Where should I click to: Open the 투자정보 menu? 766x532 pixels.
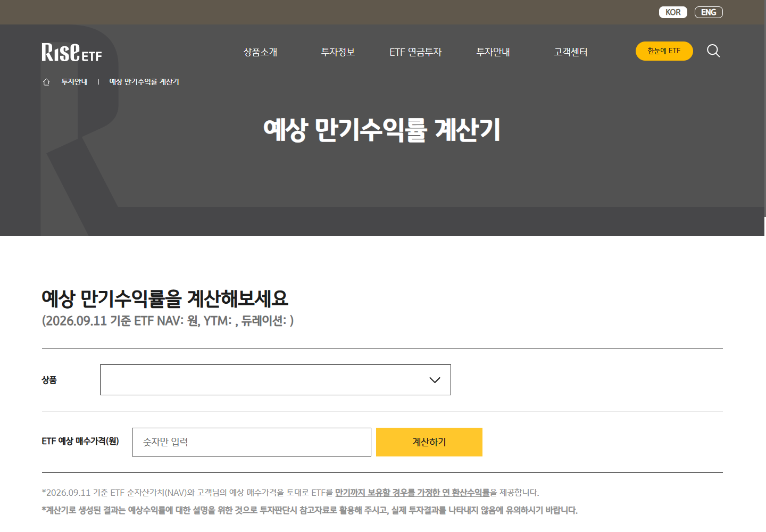point(338,52)
